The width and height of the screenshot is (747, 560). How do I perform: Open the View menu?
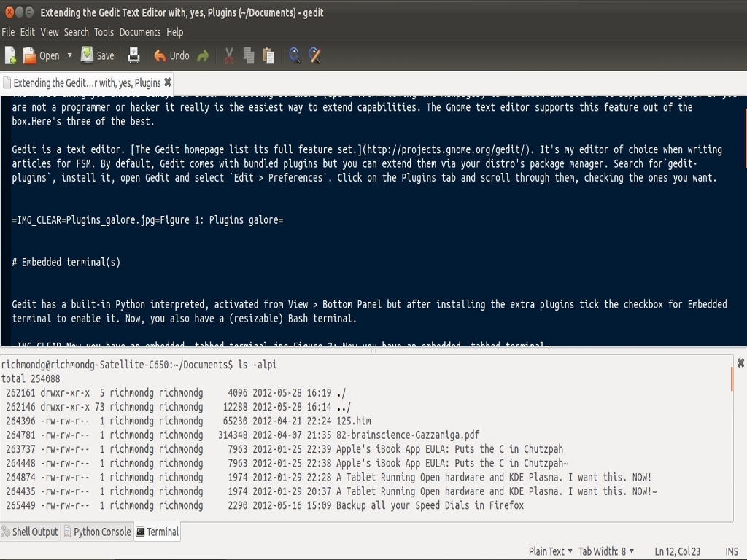pyautogui.click(x=50, y=32)
